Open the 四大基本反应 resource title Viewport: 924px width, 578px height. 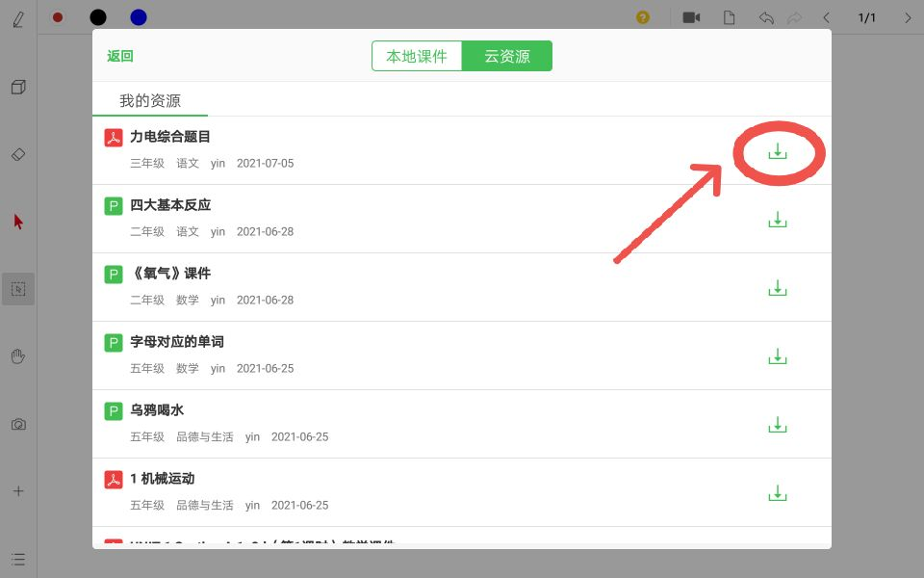coord(170,205)
